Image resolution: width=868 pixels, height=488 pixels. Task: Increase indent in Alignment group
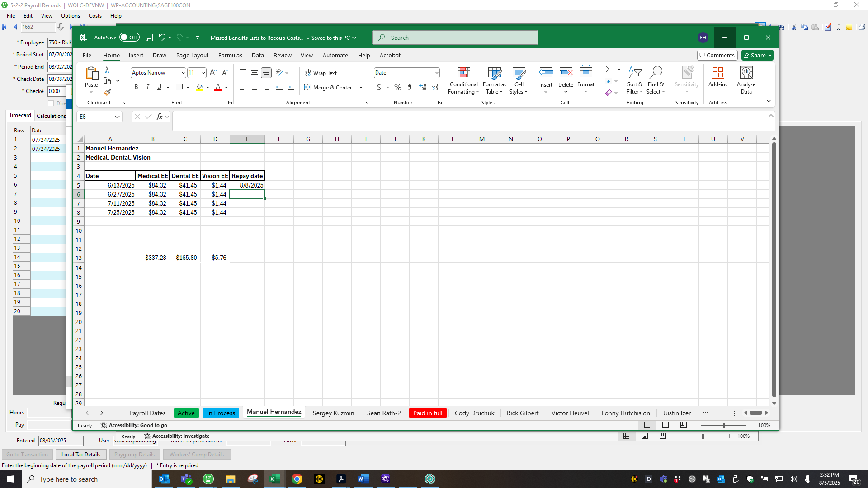291,87
